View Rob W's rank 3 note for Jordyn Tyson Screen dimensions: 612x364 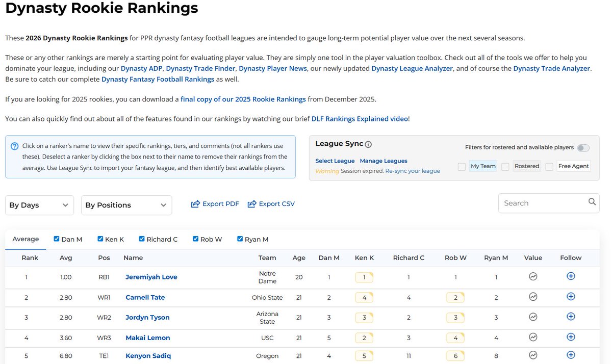(455, 318)
